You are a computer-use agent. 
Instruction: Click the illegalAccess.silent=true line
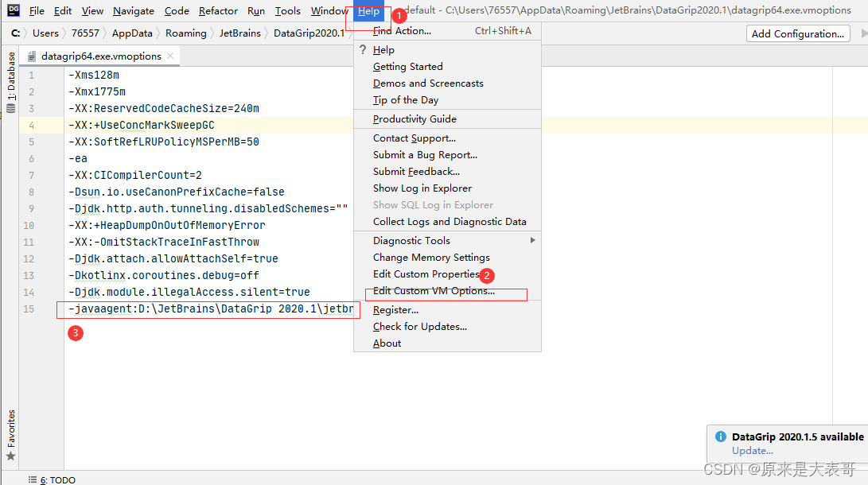189,292
